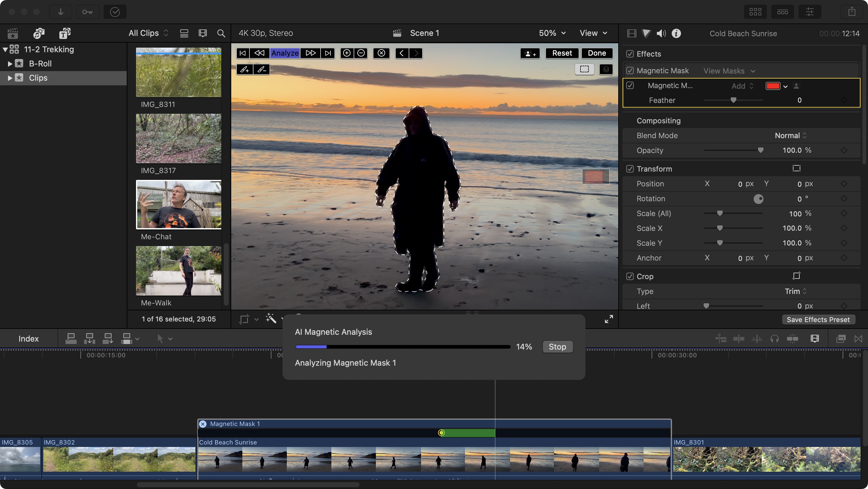Click the red mask color swatch
Viewport: 868px width, 489px height.
[x=773, y=86]
